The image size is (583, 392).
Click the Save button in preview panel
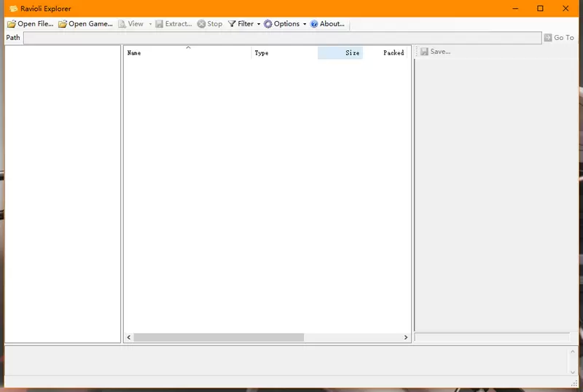pos(435,52)
